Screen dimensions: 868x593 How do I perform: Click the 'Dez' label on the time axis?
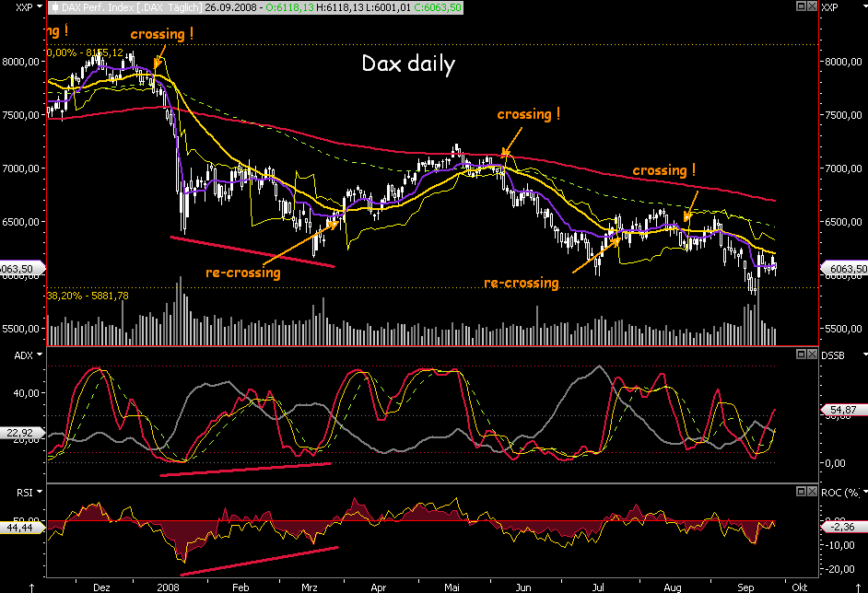102,587
